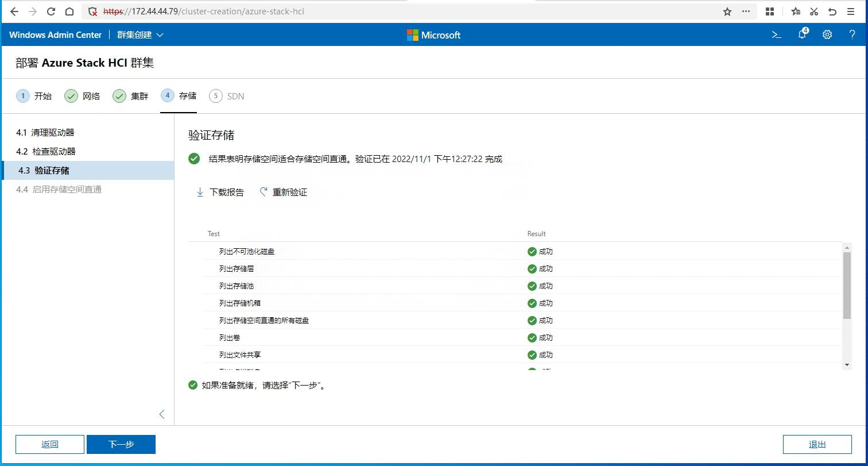The width and height of the screenshot is (868, 466).
Task: Click the 重新验证 button
Action: click(284, 192)
